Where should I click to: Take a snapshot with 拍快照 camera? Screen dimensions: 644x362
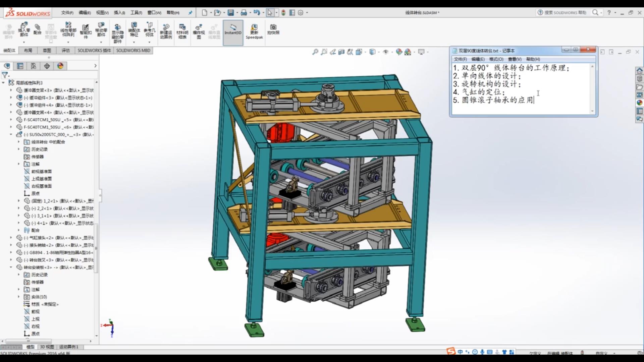pyautogui.click(x=273, y=29)
